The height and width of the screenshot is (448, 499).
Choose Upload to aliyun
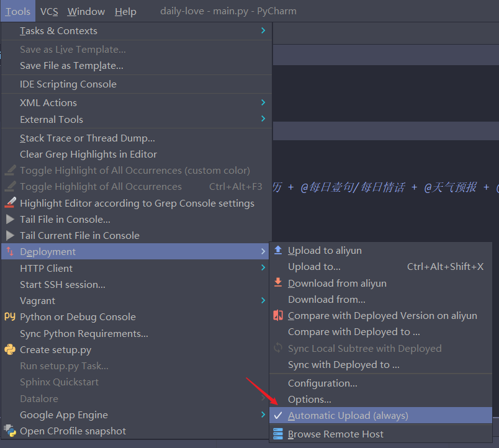pos(380,251)
